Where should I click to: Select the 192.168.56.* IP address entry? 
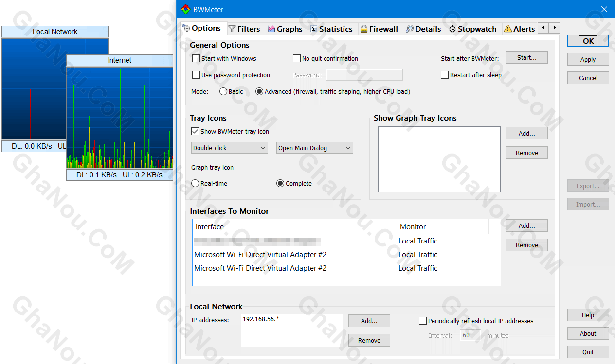(x=261, y=319)
